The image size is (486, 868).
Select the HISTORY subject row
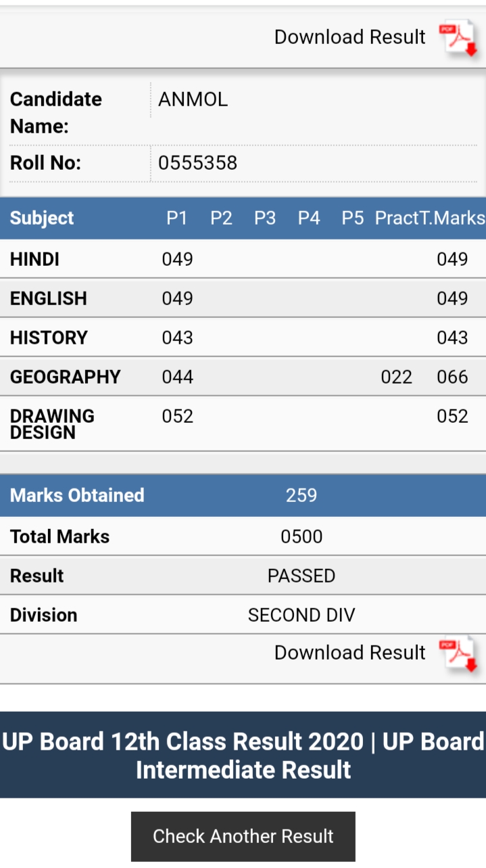point(243,338)
